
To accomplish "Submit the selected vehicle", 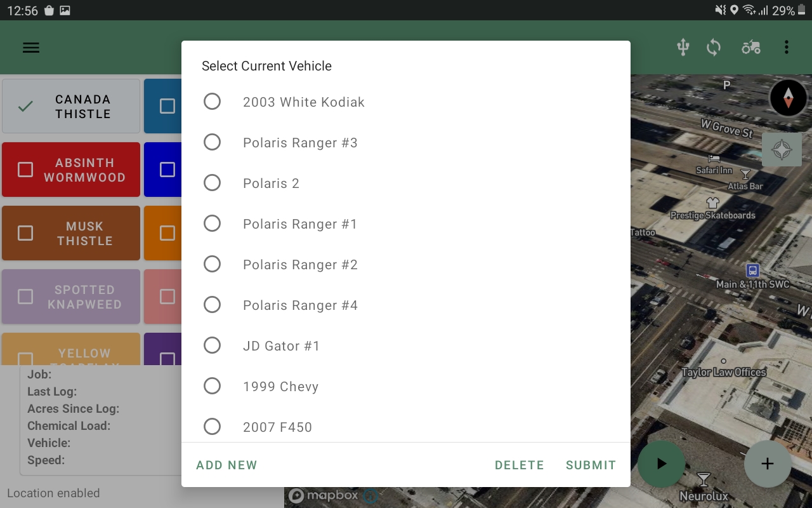I will [x=591, y=465].
